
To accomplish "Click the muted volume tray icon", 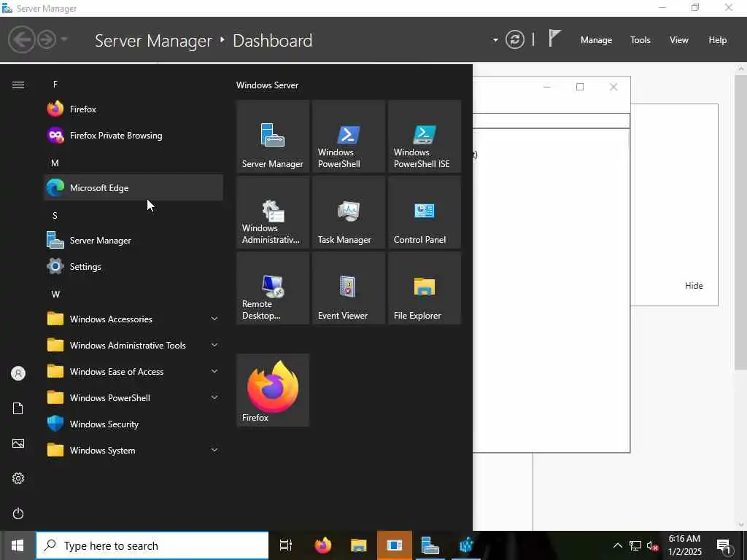I will click(x=652, y=545).
